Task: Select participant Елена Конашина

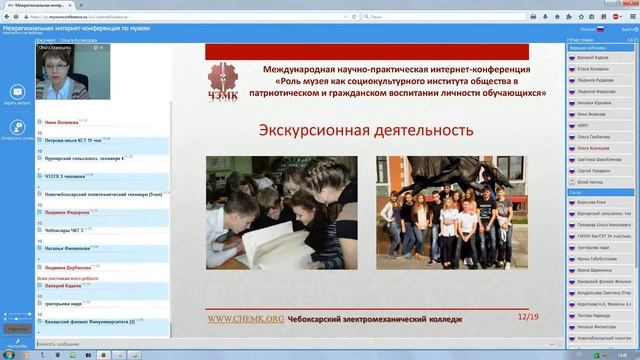Action: [x=600, y=69]
